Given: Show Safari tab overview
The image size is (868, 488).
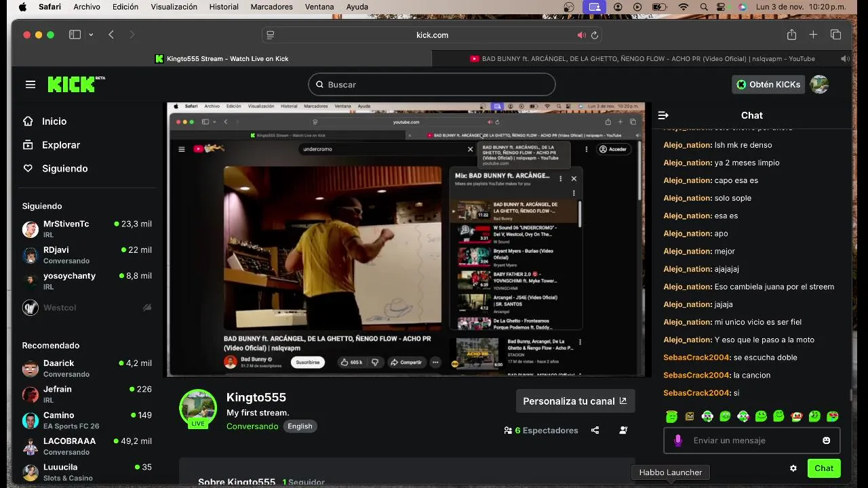Looking at the screenshot, I should pyautogui.click(x=835, y=35).
